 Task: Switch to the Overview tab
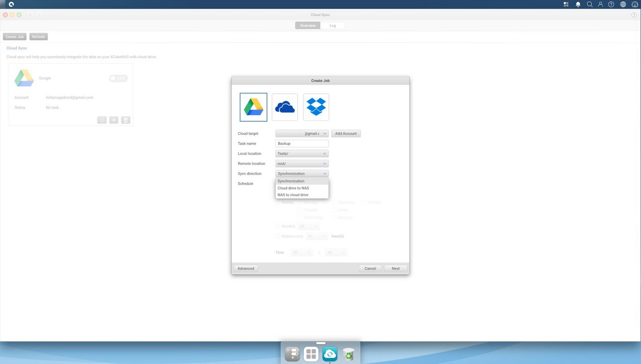click(x=308, y=26)
